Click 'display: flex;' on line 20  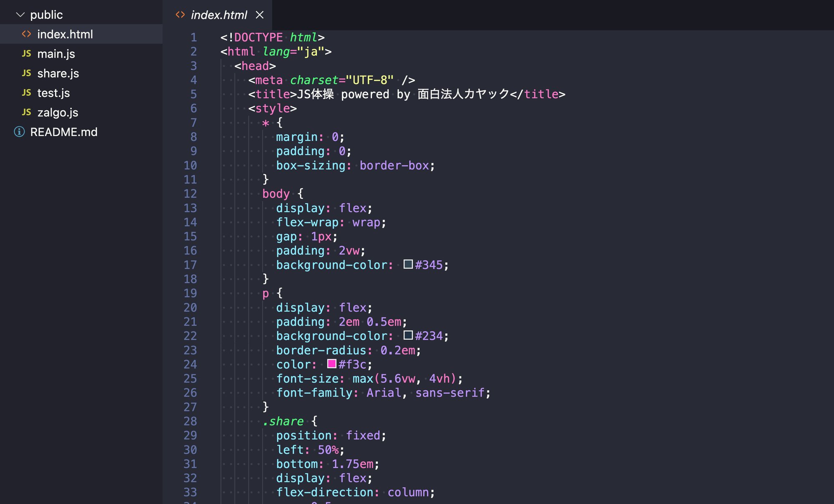click(x=324, y=308)
